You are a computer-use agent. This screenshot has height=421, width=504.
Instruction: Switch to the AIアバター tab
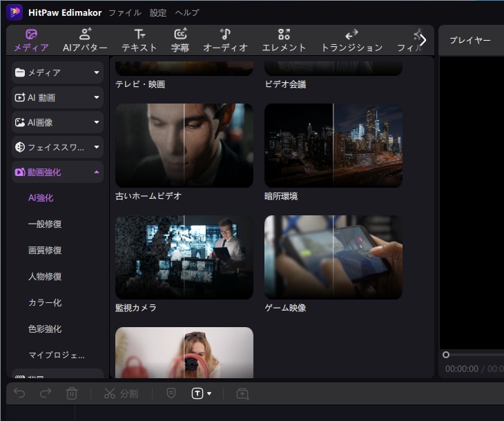point(85,41)
